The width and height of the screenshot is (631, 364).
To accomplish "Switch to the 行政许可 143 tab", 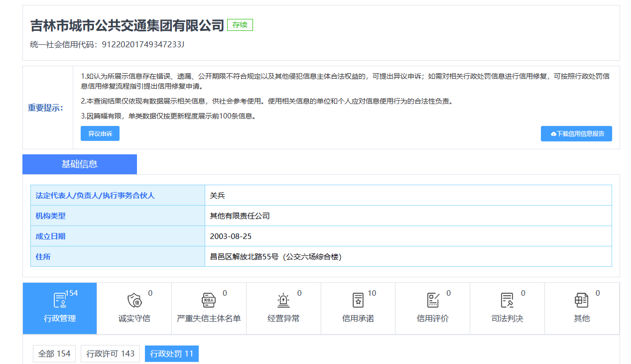I will pos(110,354).
